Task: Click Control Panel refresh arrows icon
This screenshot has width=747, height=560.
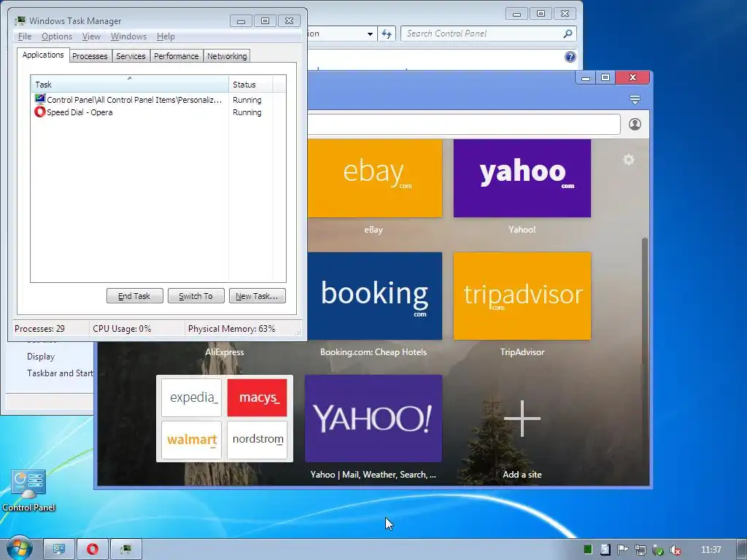Action: click(387, 34)
